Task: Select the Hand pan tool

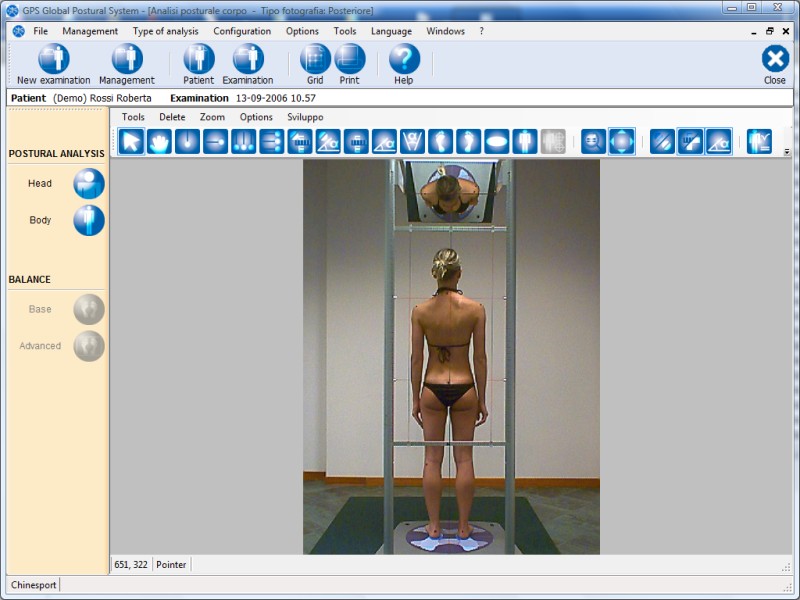Action: click(x=159, y=141)
